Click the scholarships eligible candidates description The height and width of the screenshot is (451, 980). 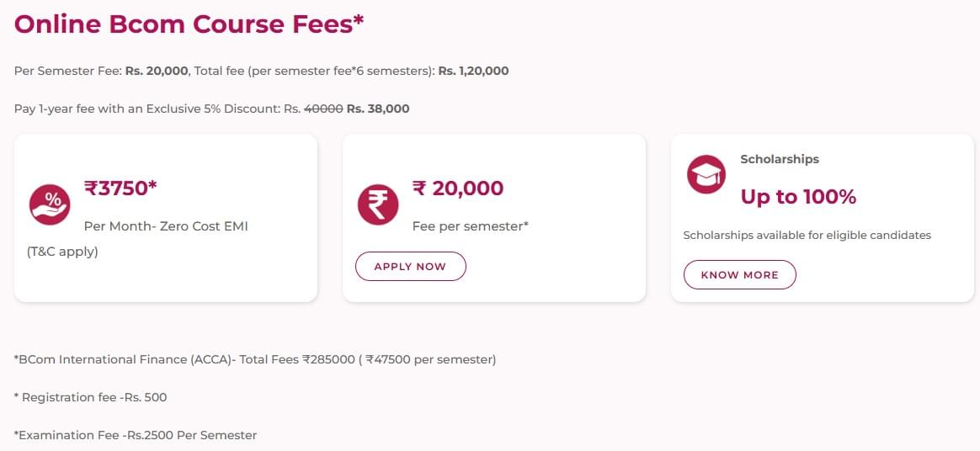pyautogui.click(x=807, y=236)
